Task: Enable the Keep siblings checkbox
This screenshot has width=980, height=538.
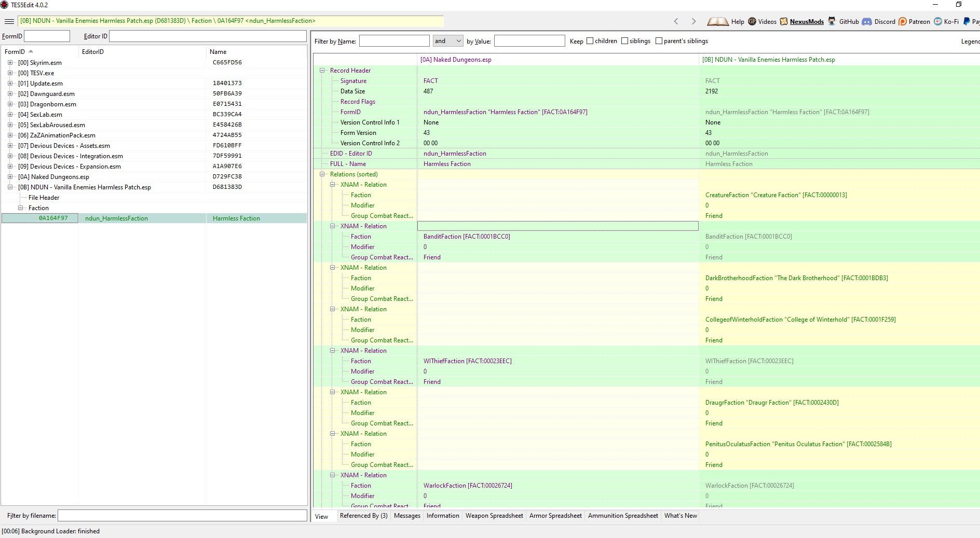Action: click(624, 41)
